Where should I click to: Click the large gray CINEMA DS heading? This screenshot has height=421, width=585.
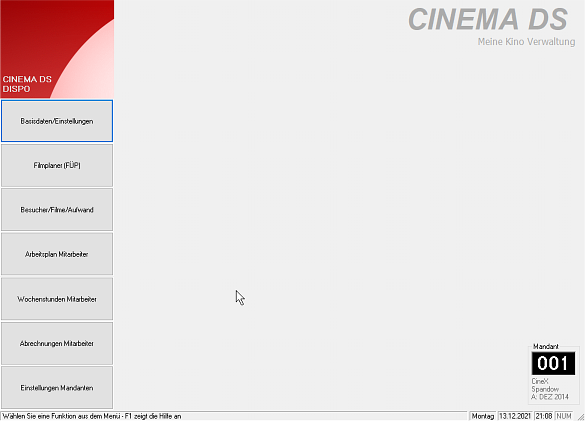pyautogui.click(x=488, y=19)
